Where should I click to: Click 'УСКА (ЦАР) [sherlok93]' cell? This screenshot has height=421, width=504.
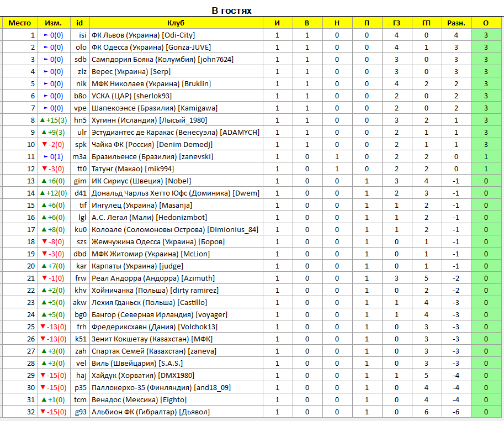tap(176, 96)
